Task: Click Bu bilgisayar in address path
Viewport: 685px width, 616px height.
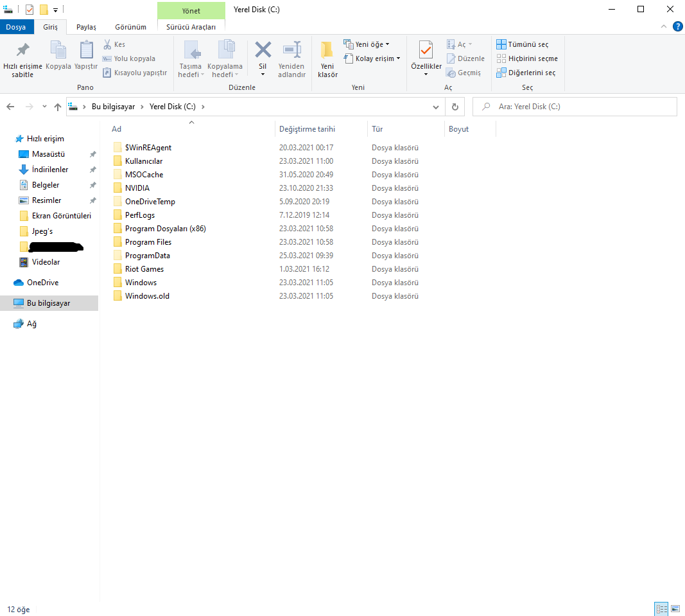Action: point(113,107)
